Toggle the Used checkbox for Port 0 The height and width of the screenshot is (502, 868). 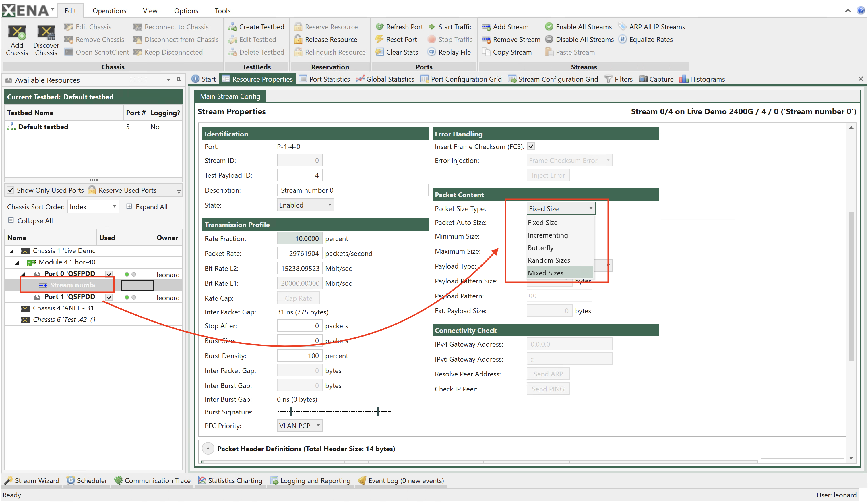pos(109,274)
